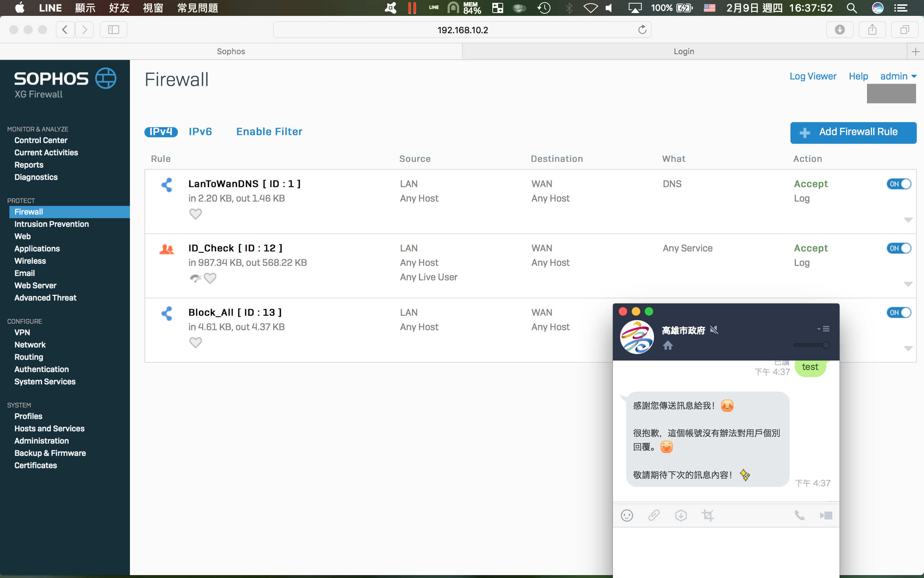
Task: Click the LanToWanDNS rule network icon
Action: (x=166, y=185)
